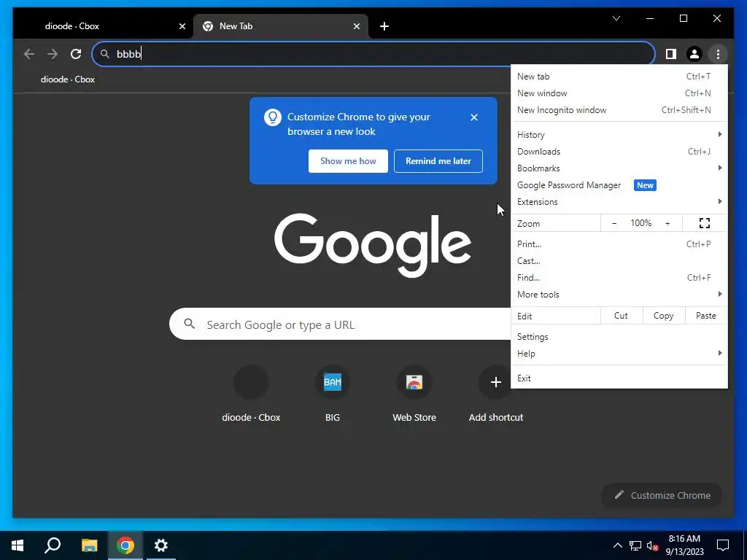This screenshot has height=560, width=747.
Task: Click Cut in Edit row
Action: point(622,316)
